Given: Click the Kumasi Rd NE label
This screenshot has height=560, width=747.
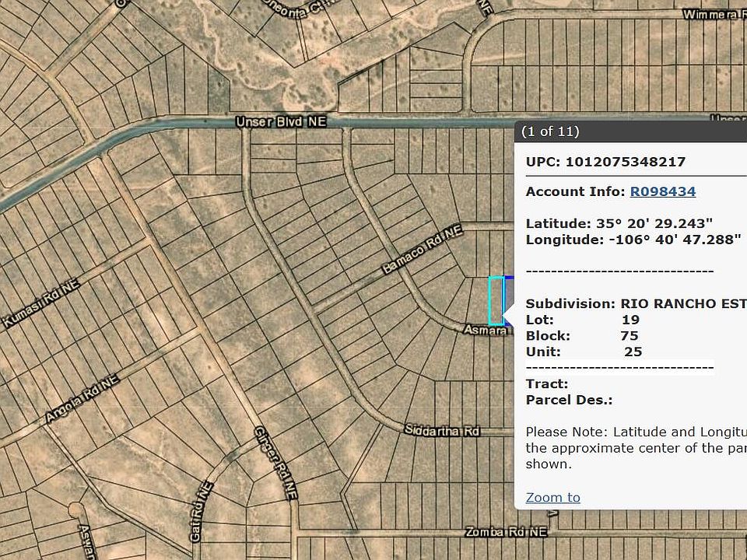Looking at the screenshot, I should tap(42, 304).
